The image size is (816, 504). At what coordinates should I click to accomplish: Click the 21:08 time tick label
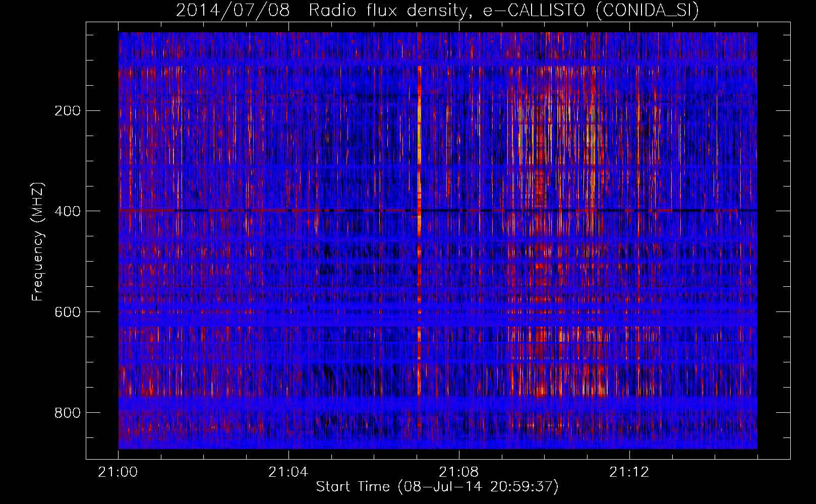point(459,472)
